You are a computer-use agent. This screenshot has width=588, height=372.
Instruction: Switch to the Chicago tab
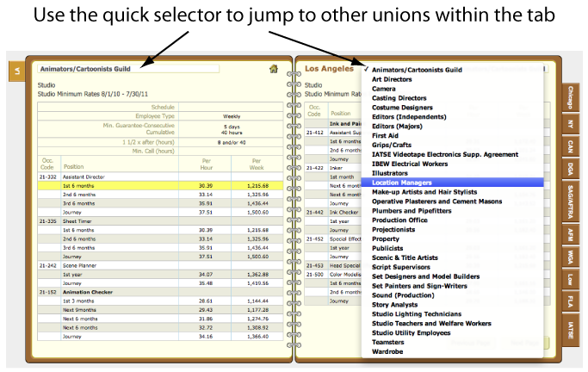(571, 97)
